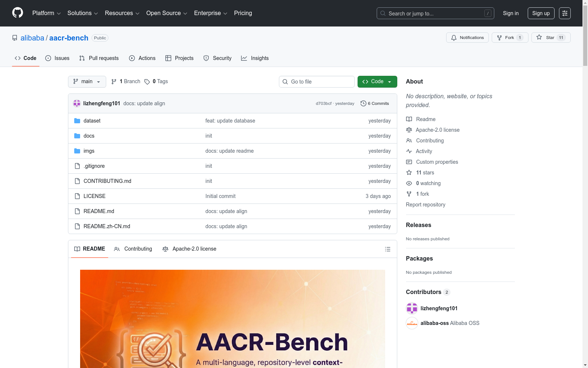Click the lizhengfeng101 contributor avatar
Viewport: 588px width, 368px height.
[412, 308]
